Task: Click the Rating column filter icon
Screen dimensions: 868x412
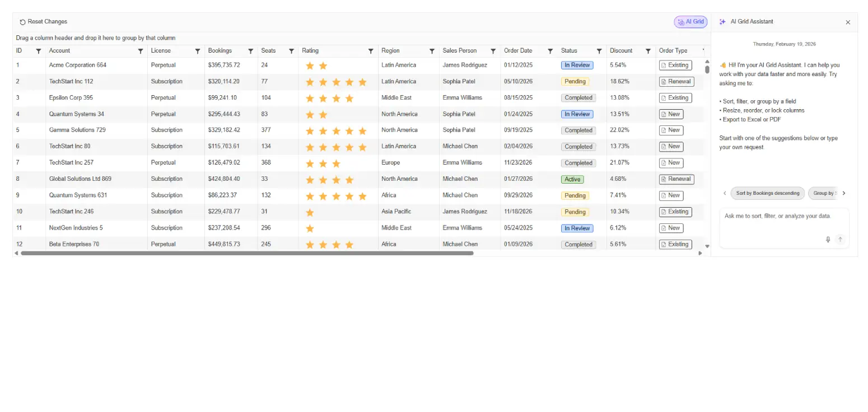Action: (371, 51)
